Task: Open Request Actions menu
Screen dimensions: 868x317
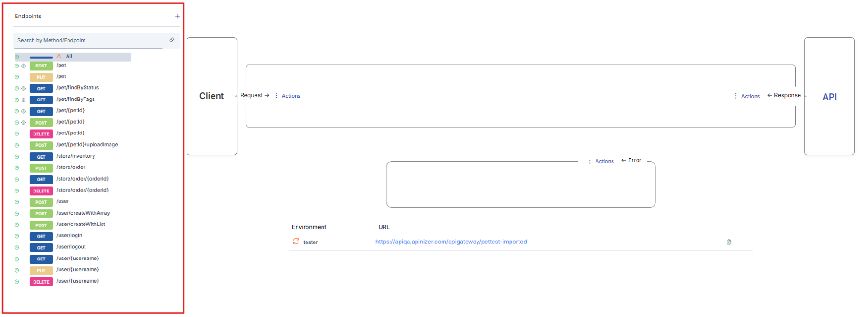Action: coord(288,96)
